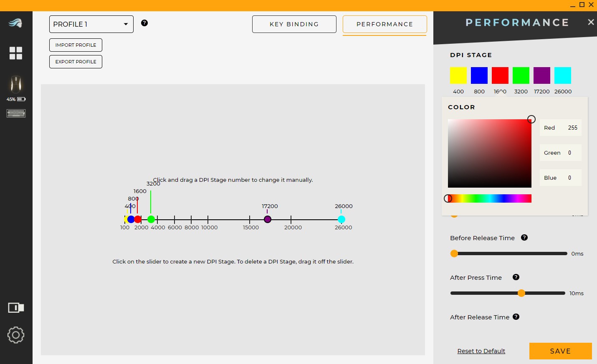Switch to the Key Binding tab
Image resolution: width=597 pixels, height=364 pixels.
click(294, 24)
